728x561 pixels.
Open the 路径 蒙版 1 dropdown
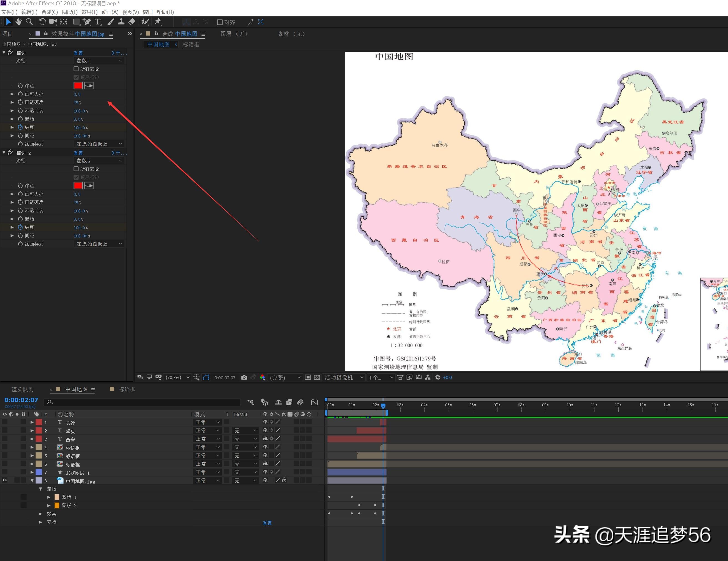99,60
